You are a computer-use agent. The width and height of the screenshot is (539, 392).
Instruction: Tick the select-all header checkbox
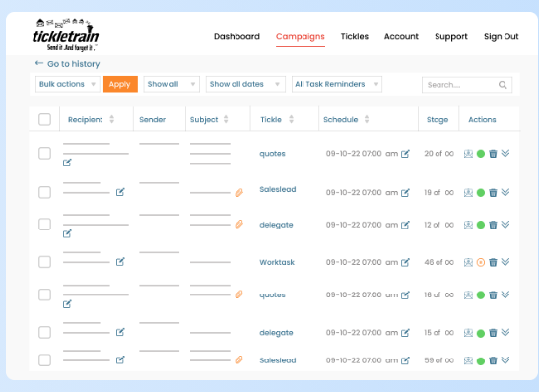pos(44,119)
